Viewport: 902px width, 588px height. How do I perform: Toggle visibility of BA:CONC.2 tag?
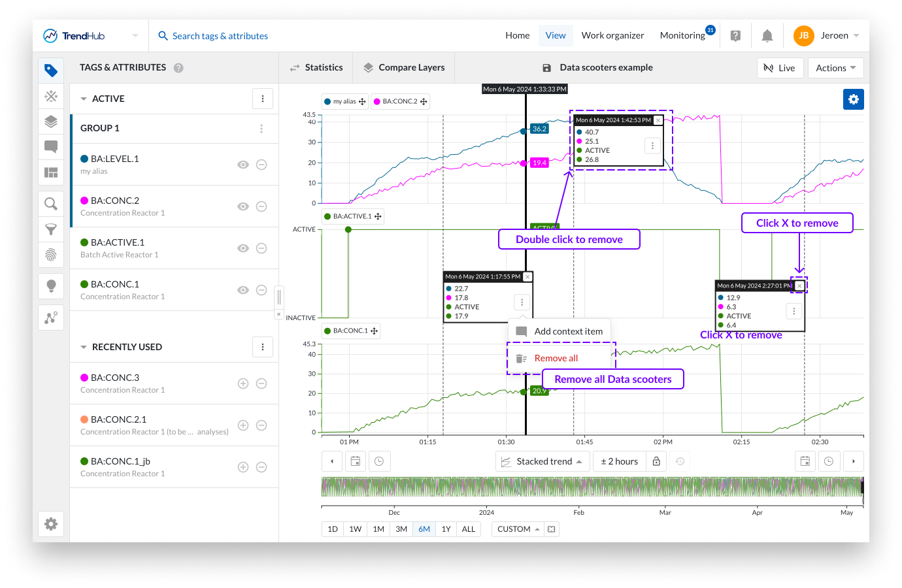click(x=243, y=206)
